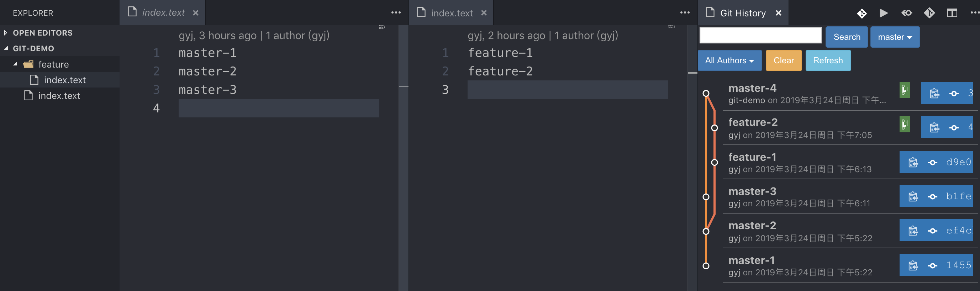Click the white git icon in toolbar
Image resolution: width=980 pixels, height=291 pixels.
(862, 13)
